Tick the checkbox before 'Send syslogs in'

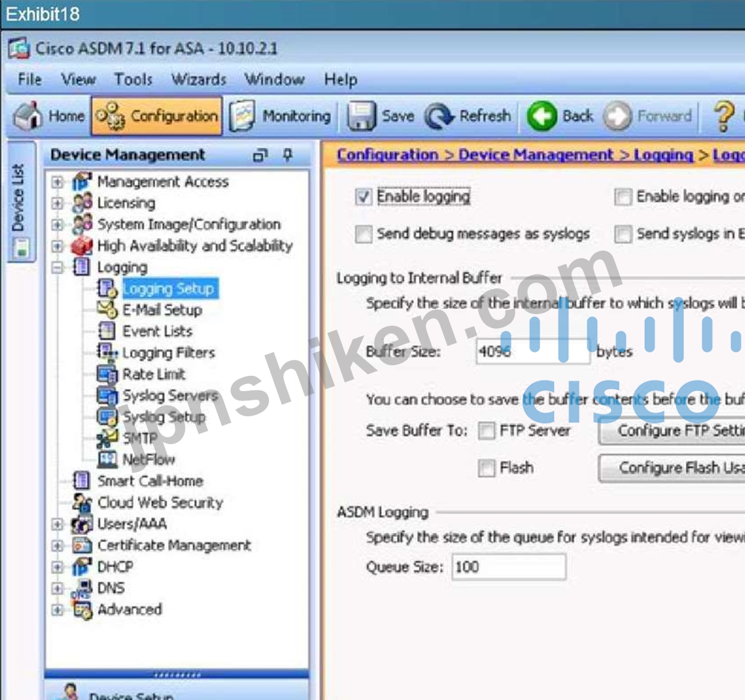pyautogui.click(x=623, y=234)
